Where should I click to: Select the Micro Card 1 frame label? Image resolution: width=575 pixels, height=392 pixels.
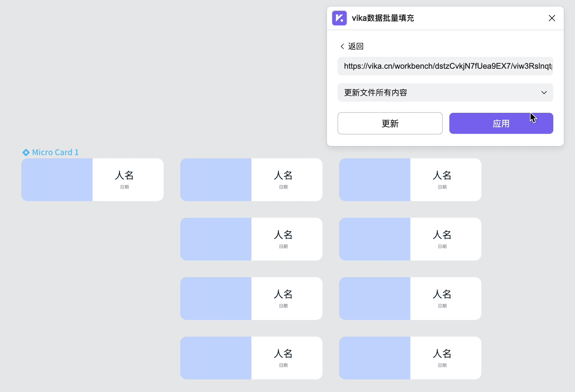(55, 152)
